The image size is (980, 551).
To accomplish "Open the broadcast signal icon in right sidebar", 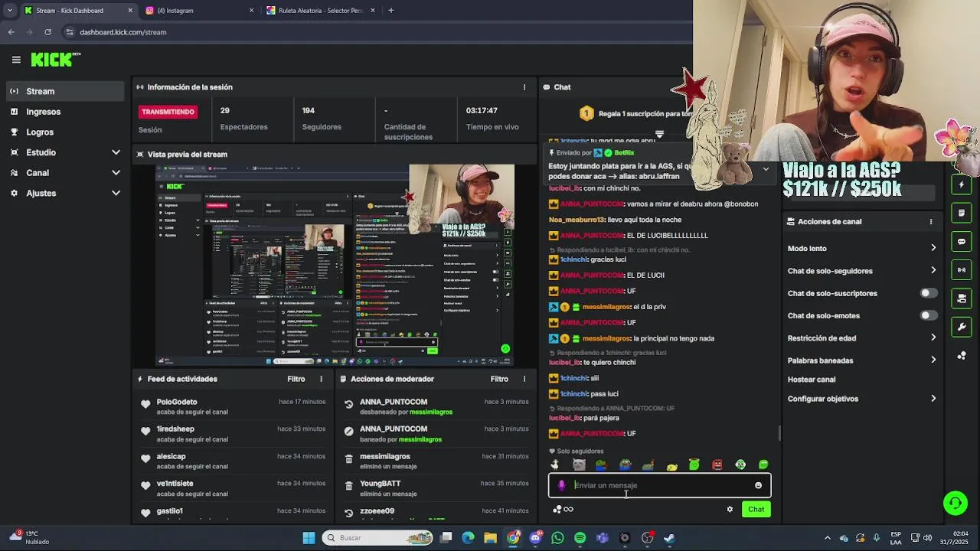I will pos(962,269).
